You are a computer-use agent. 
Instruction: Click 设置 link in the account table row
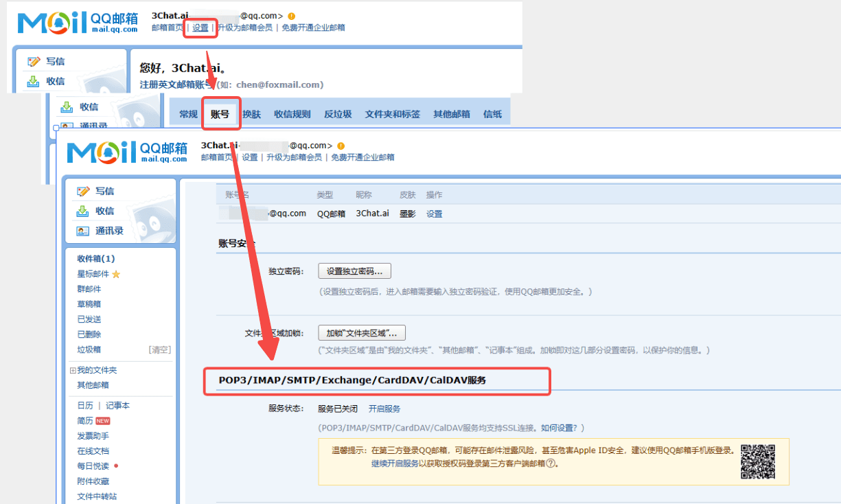coord(435,214)
